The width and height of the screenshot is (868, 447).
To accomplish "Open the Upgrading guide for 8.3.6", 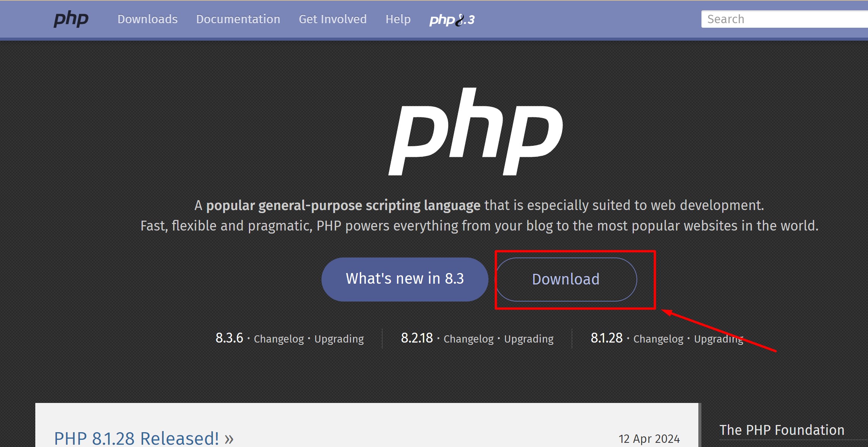I will (x=339, y=339).
